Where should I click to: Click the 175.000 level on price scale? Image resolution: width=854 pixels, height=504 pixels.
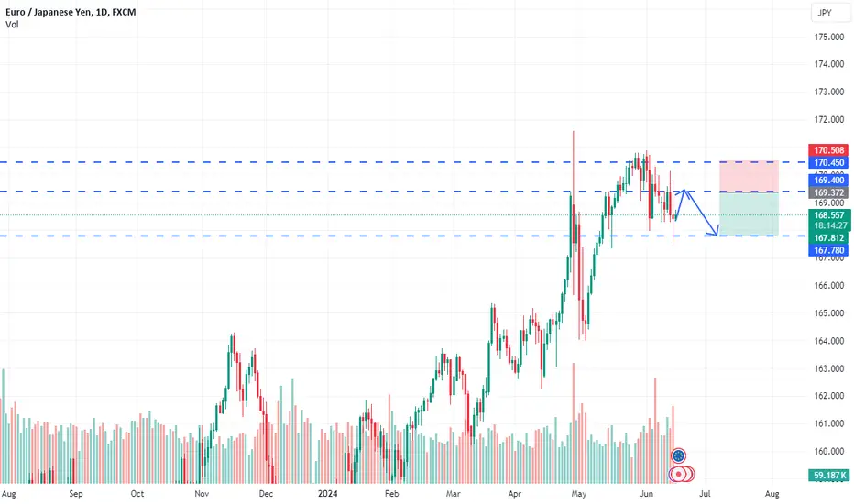pyautogui.click(x=829, y=37)
